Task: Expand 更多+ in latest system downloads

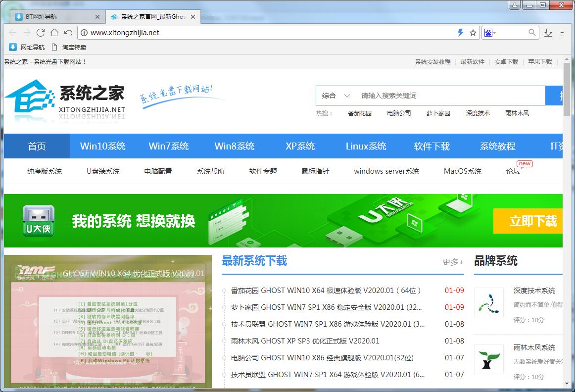Action: (x=453, y=262)
